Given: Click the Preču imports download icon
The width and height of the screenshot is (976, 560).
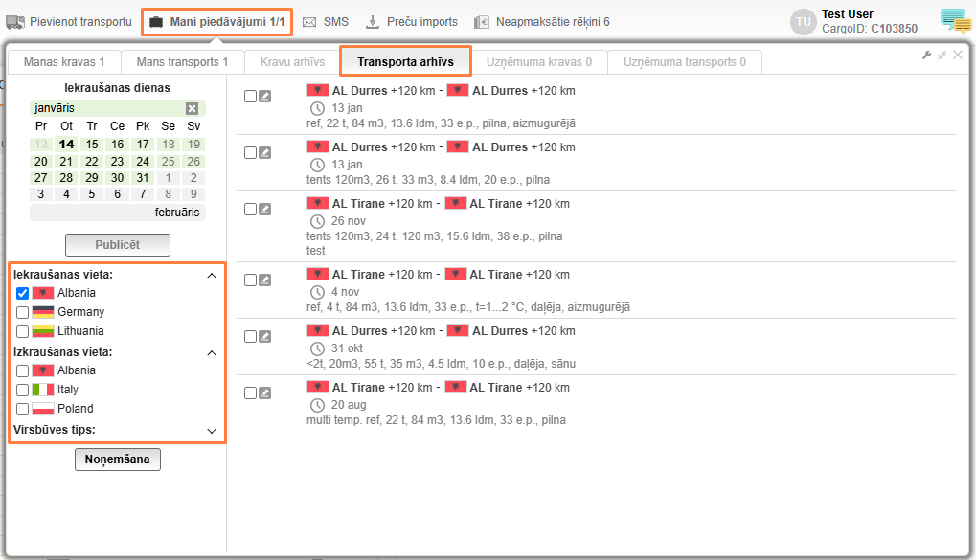Looking at the screenshot, I should tap(373, 21).
